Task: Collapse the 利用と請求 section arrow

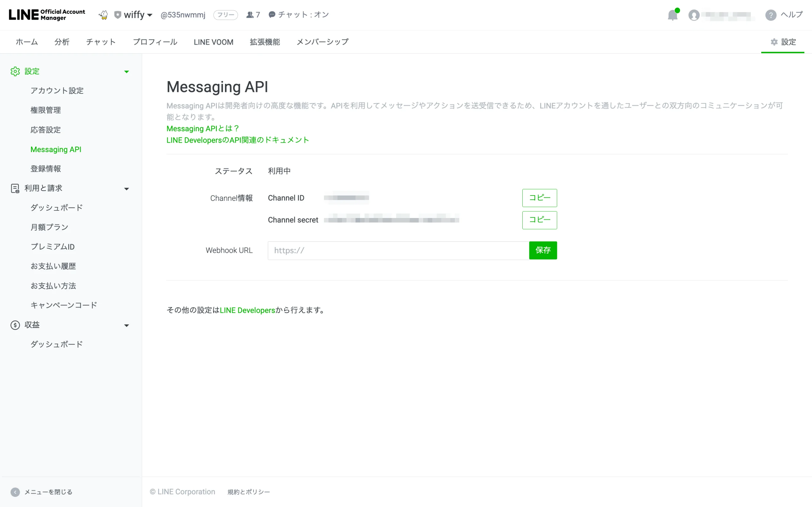Action: coord(127,189)
